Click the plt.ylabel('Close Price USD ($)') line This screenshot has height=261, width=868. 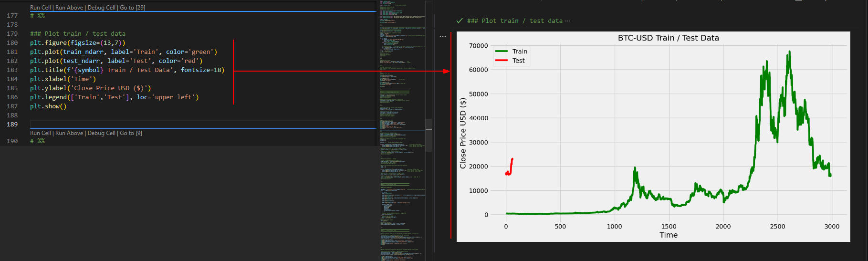[91, 88]
